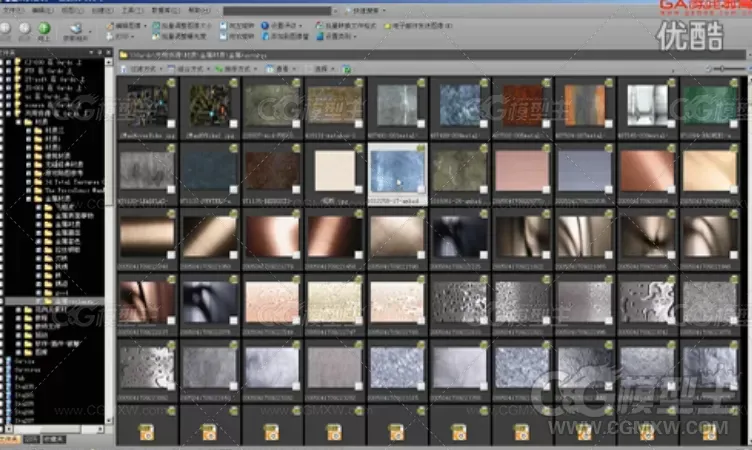752x450 pixels.
Task: Click the green Up folder navigation icon
Action: (x=44, y=28)
